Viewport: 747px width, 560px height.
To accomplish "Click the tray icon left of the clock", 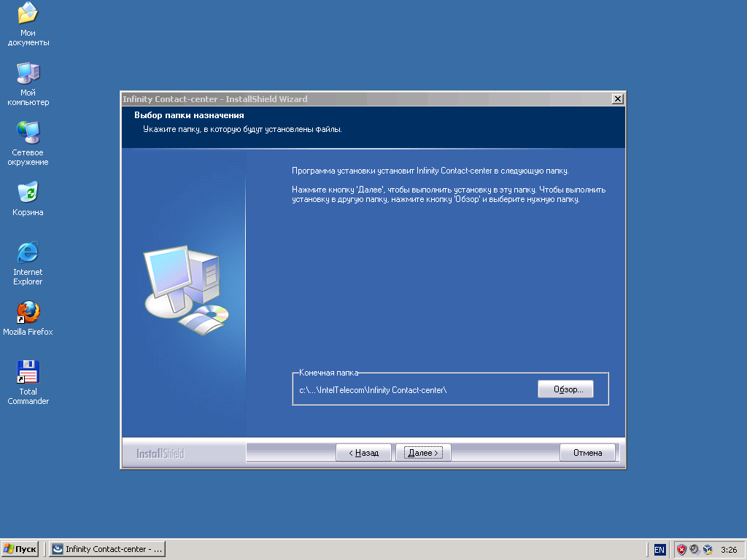I will click(708, 550).
